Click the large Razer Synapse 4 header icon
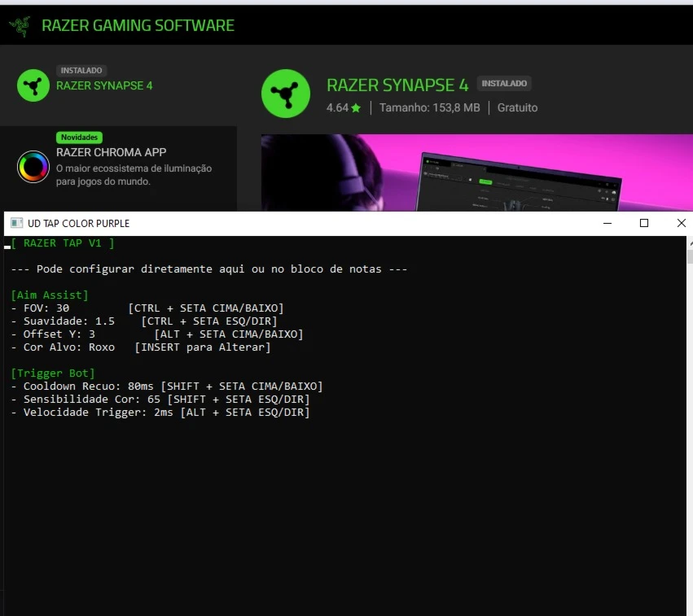The height and width of the screenshot is (616, 693). (286, 94)
